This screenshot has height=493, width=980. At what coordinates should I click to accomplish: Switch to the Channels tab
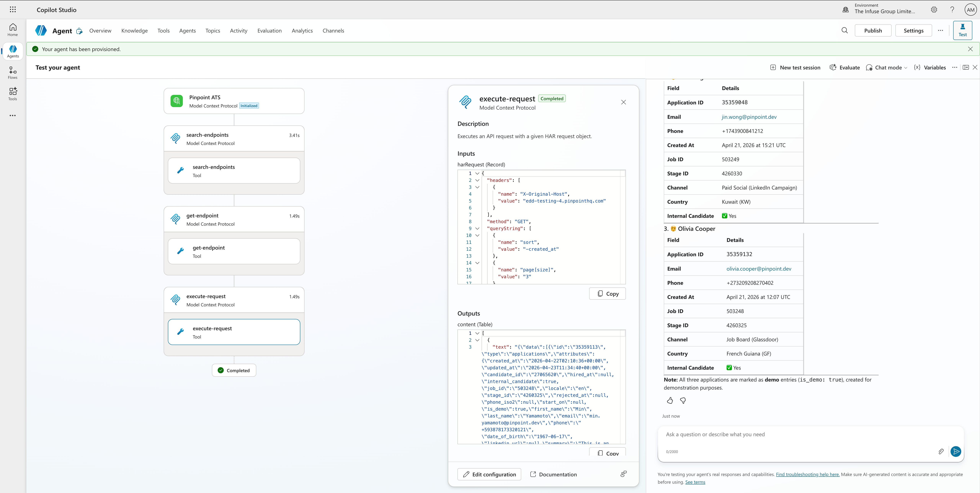(333, 31)
